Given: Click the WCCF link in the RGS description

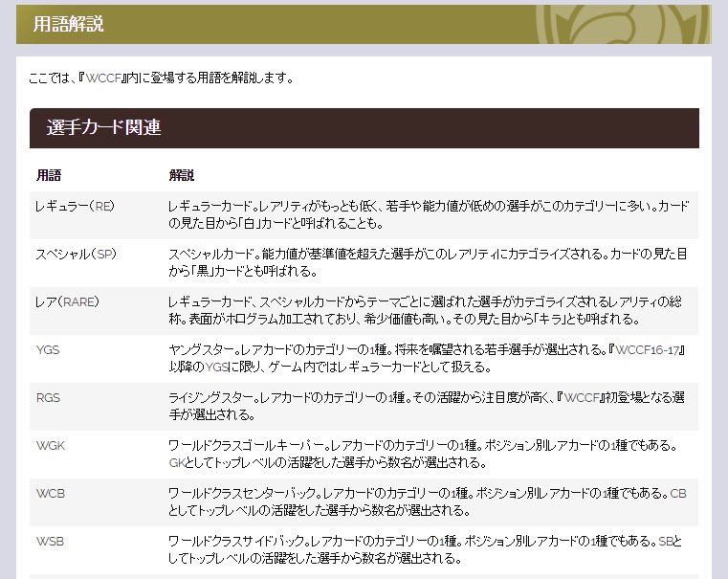Looking at the screenshot, I should coord(582,397).
